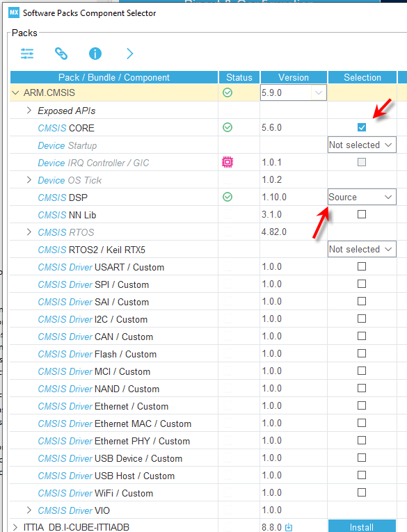Expand the Exposed APIs node
This screenshot has height=532, width=407.
(x=29, y=111)
